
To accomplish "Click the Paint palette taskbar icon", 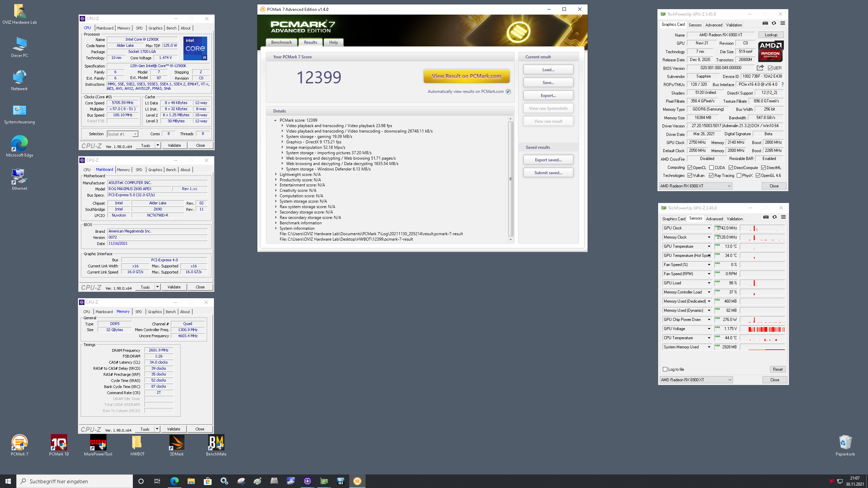I will [x=257, y=481].
